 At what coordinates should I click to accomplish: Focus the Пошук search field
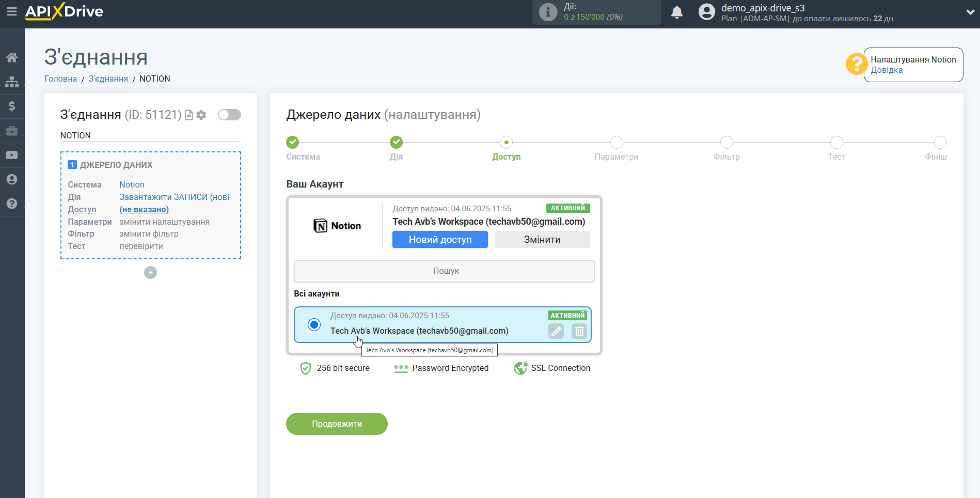pos(444,271)
